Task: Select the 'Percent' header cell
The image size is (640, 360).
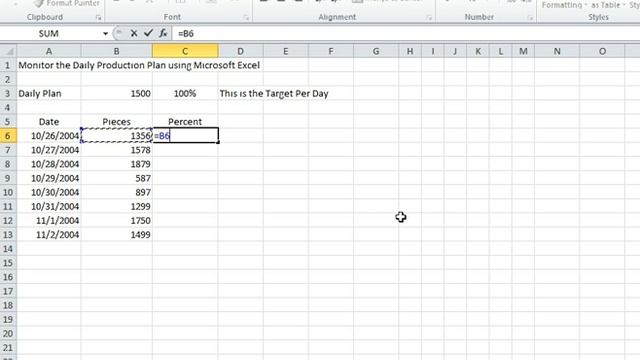Action: (185, 122)
